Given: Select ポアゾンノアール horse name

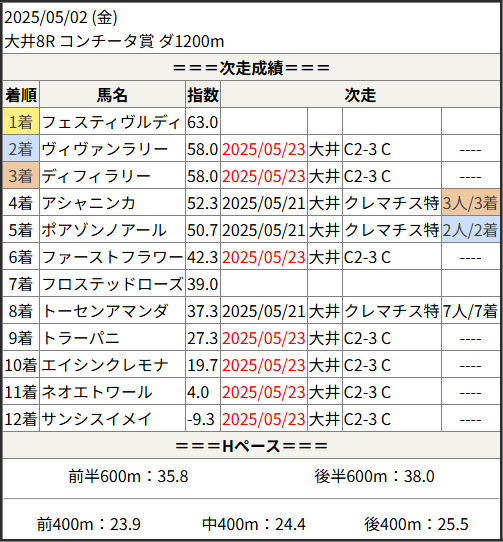Looking at the screenshot, I should click(104, 230).
